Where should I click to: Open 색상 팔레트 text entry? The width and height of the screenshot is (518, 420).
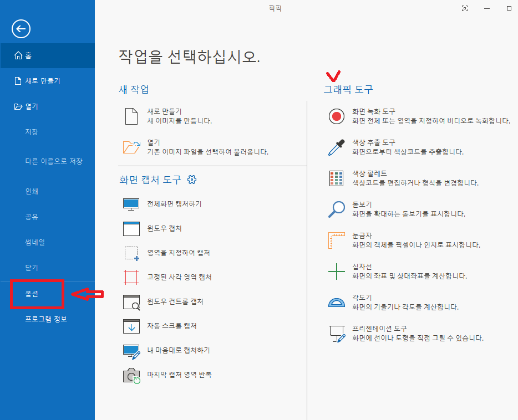tap(369, 173)
